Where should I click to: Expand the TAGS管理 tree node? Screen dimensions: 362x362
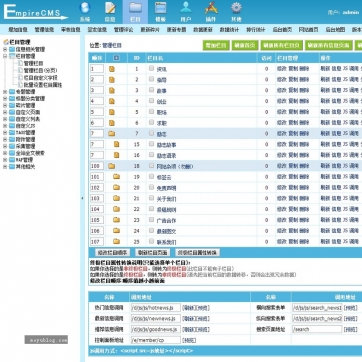5,133
